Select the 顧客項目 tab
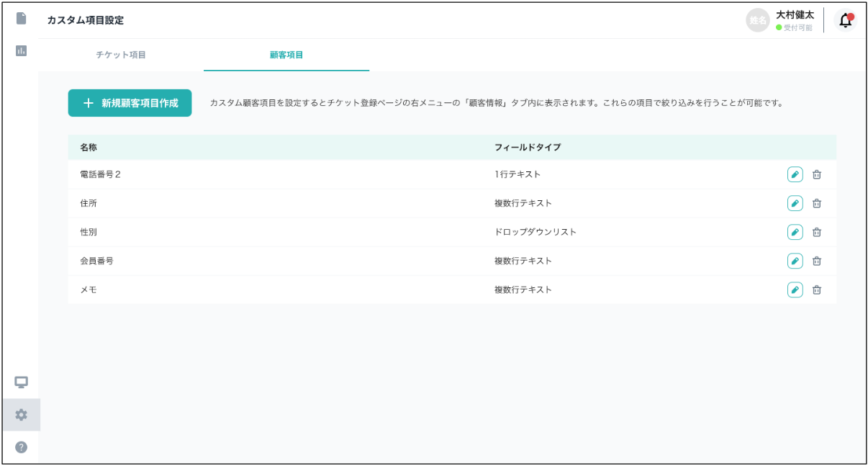868x466 pixels. (286, 55)
